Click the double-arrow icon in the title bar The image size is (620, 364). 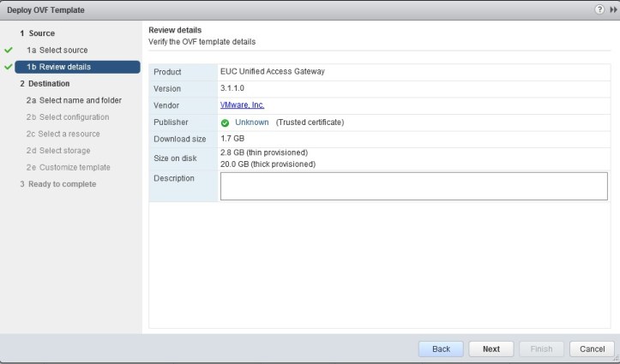click(611, 9)
